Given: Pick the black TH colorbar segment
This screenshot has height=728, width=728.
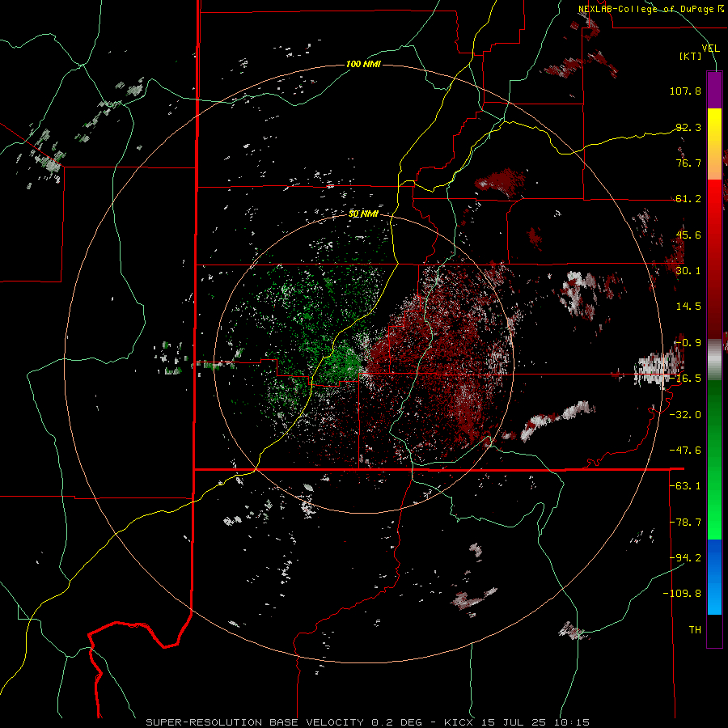Looking at the screenshot, I should [714, 630].
